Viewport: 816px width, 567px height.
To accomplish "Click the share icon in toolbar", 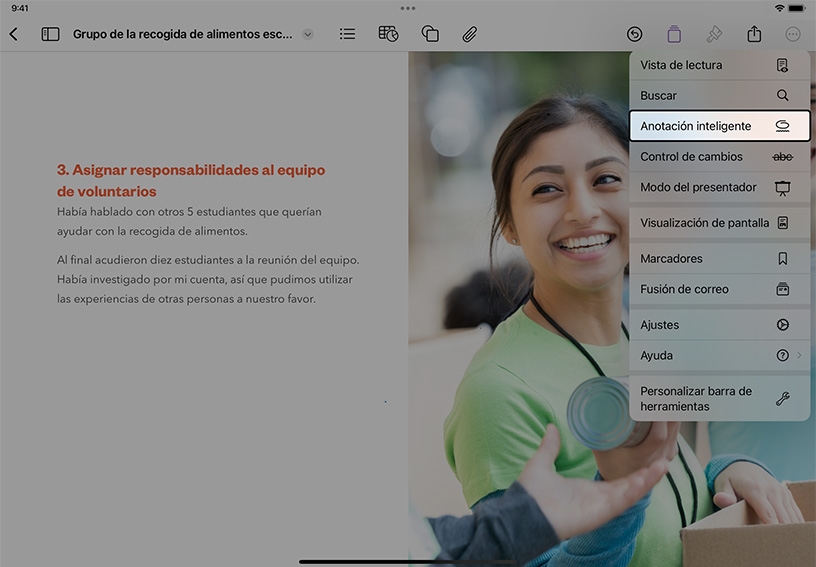I will tap(754, 34).
